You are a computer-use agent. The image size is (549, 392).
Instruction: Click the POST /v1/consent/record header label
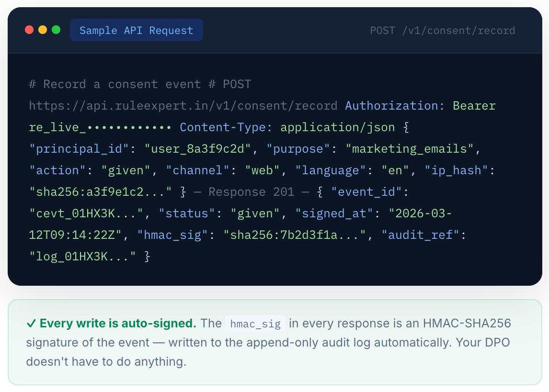442,31
